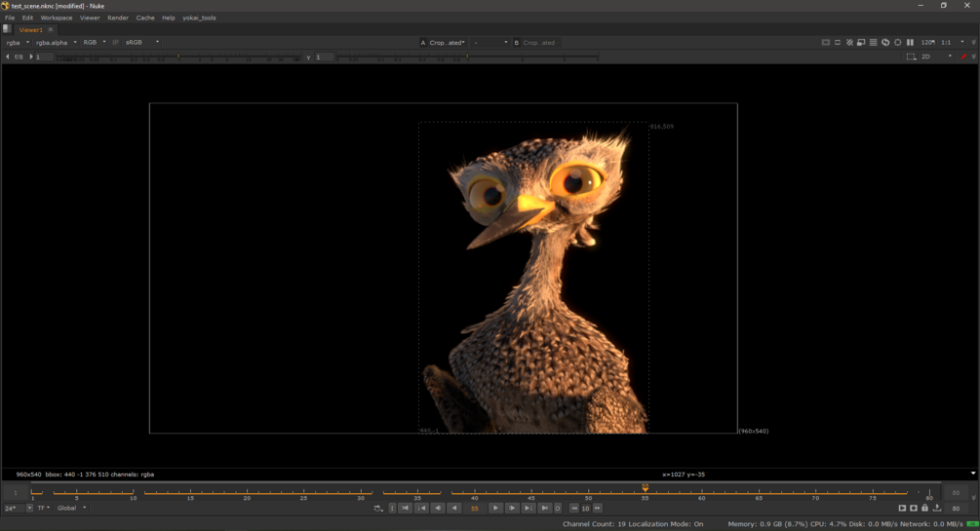This screenshot has width=980, height=531.
Task: Click the loop mode icon
Action: tap(377, 508)
